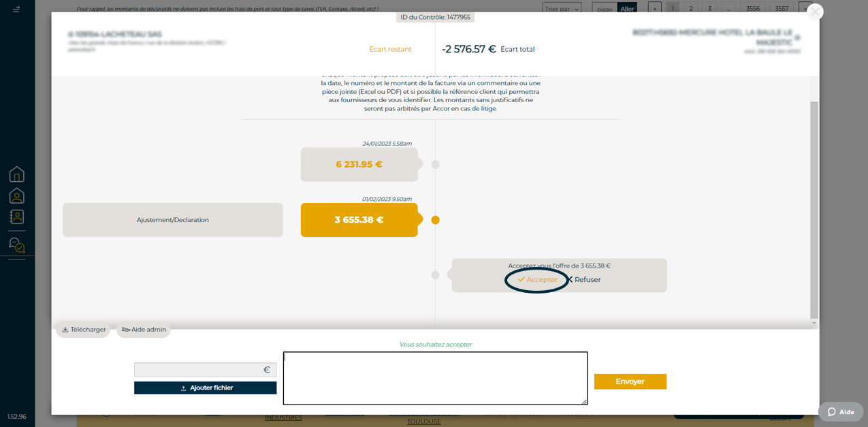Click the resize handle of comment box

pyautogui.click(x=584, y=402)
